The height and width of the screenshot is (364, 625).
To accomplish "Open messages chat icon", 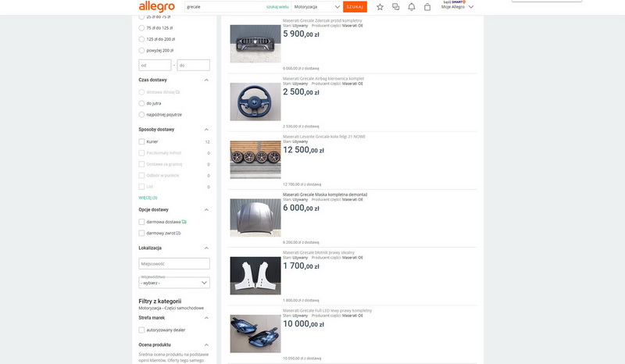I will point(395,7).
